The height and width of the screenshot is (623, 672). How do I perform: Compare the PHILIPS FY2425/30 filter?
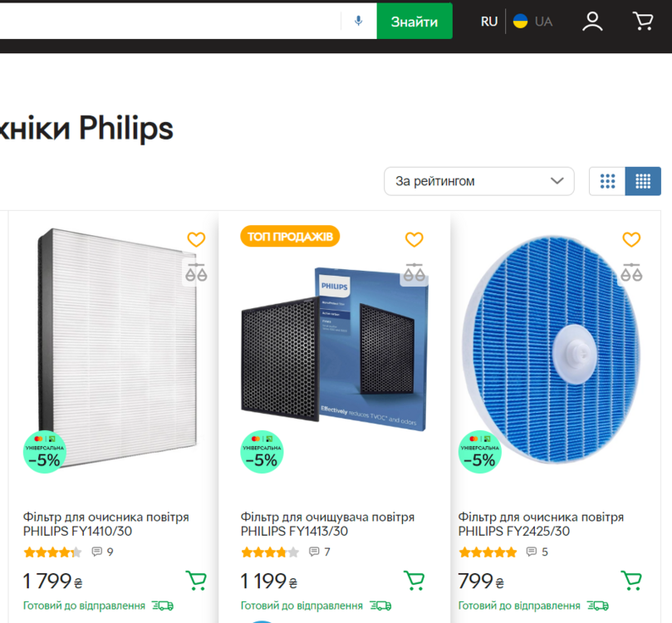[x=631, y=271]
